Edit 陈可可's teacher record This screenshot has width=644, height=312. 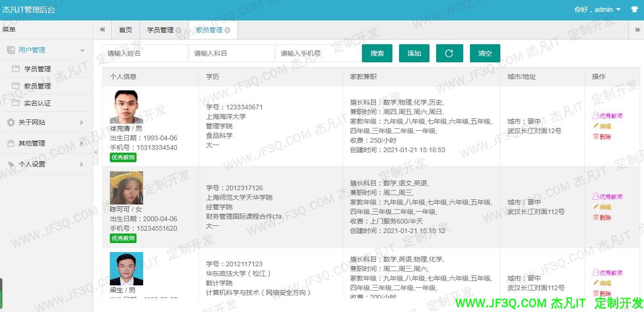point(602,207)
